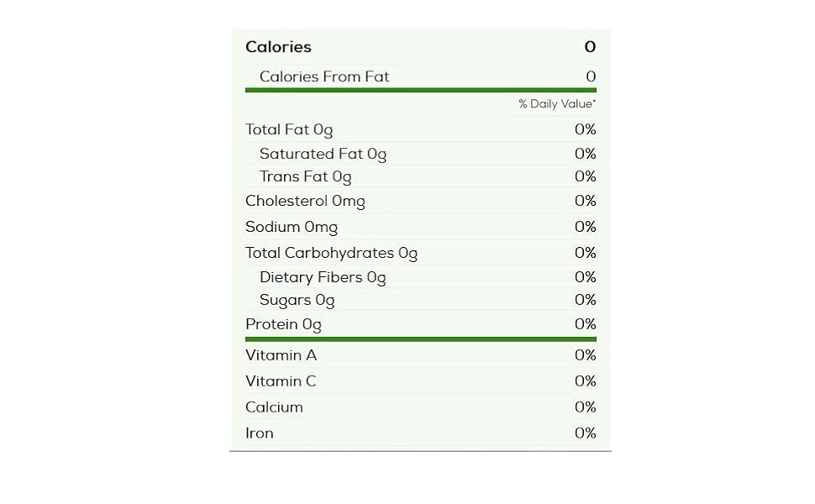
Task: Click the Vitamin A 0% value
Action: pyautogui.click(x=586, y=354)
